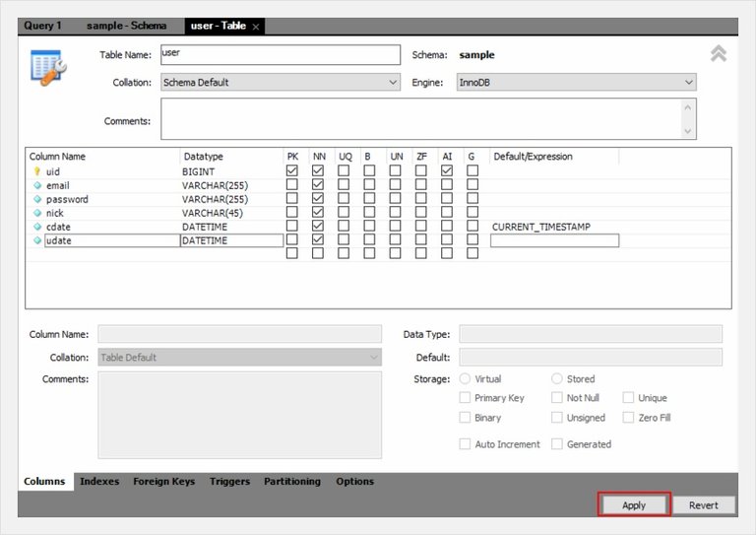The image size is (756, 535).
Task: Close the user - Table tab
Action: click(256, 27)
